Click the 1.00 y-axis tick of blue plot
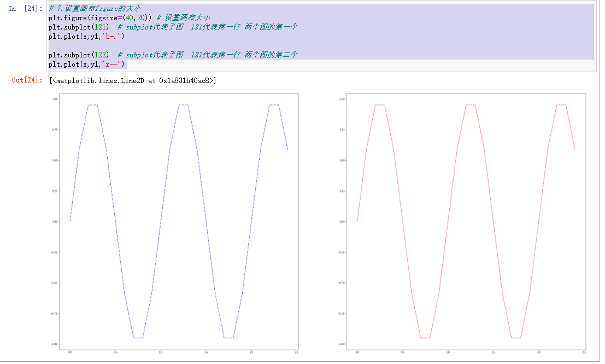Screen dimensions: 605x364 55,99
